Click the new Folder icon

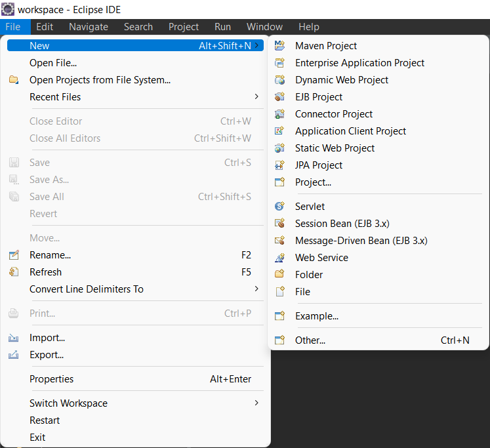pos(279,274)
